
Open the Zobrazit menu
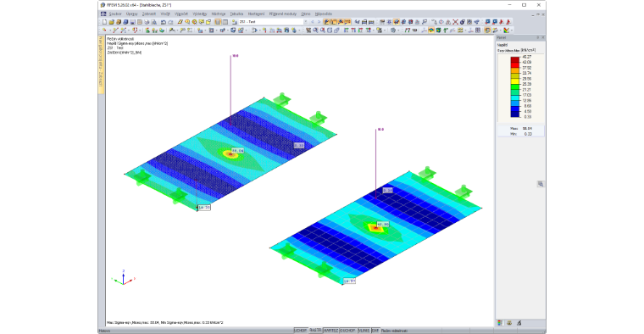tap(148, 14)
